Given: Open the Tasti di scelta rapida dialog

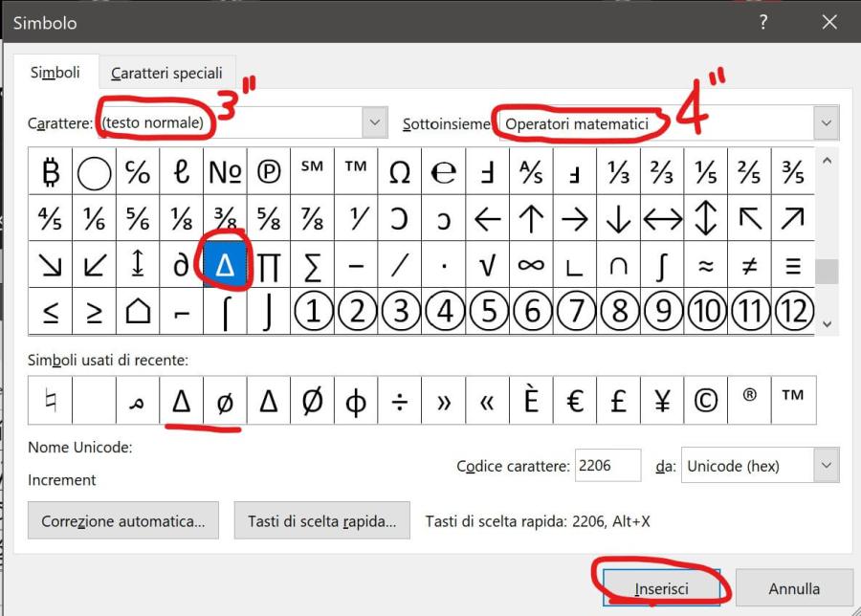Looking at the screenshot, I should [x=321, y=520].
